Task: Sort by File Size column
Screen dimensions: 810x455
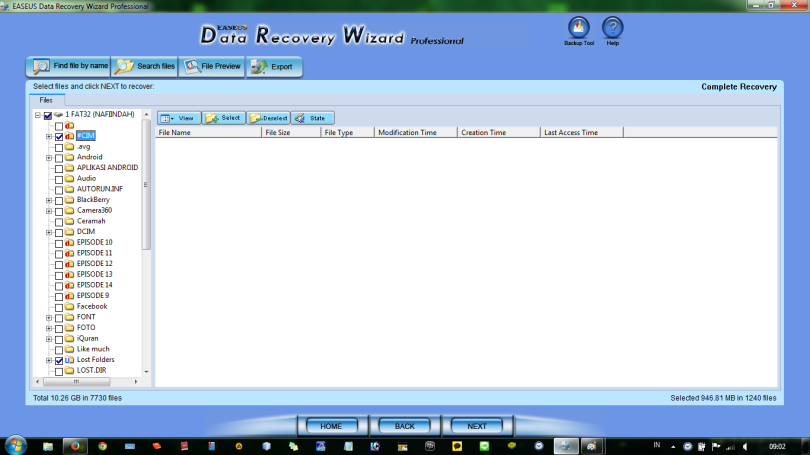Action: click(291, 133)
